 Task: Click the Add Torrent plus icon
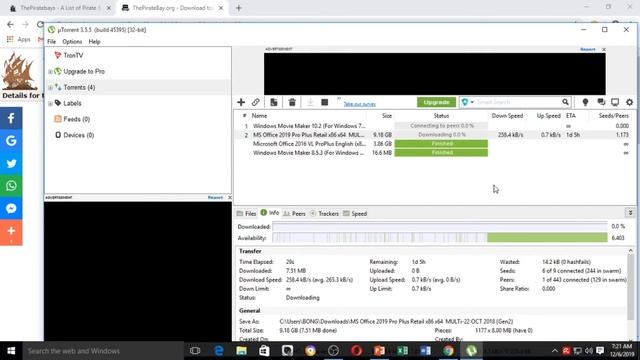[241, 102]
